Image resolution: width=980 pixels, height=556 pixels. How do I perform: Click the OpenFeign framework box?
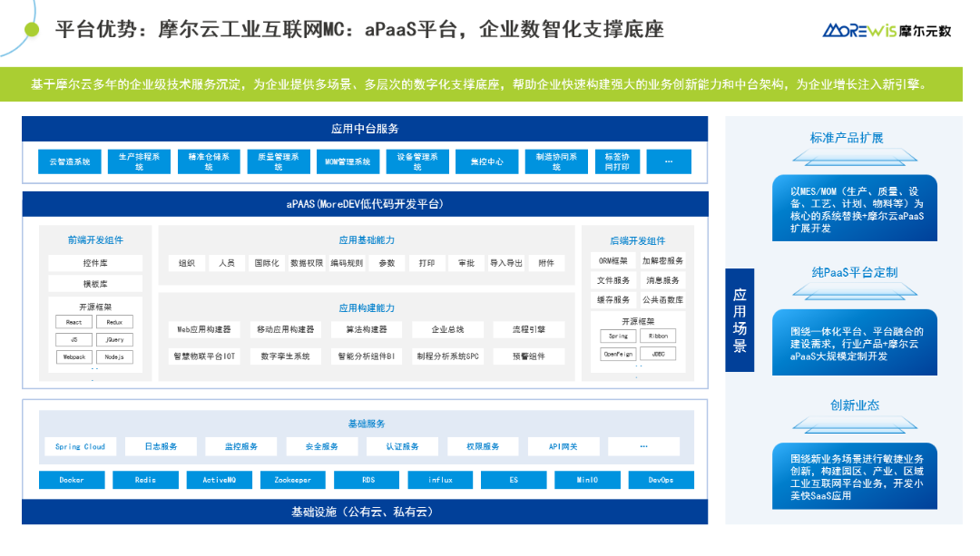618,354
